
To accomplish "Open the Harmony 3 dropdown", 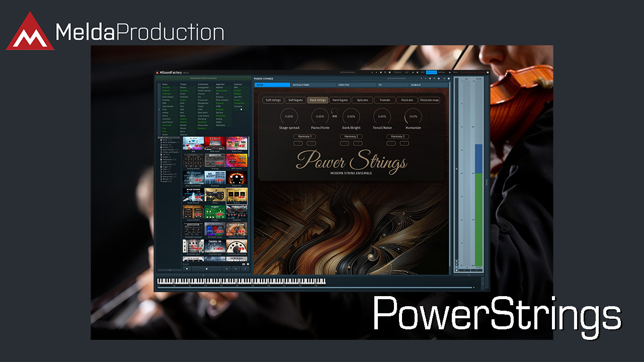I will point(397,137).
